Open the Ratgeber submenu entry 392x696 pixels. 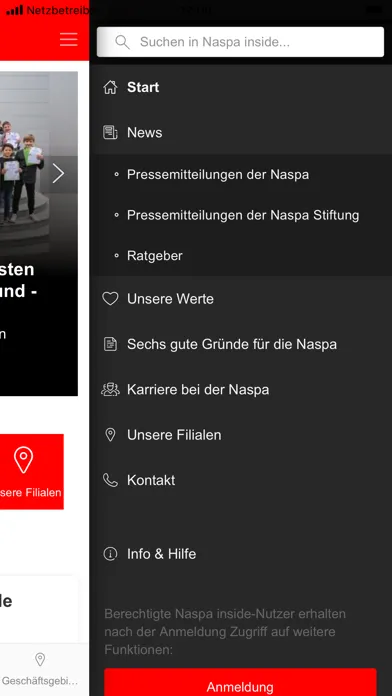pyautogui.click(x=155, y=256)
